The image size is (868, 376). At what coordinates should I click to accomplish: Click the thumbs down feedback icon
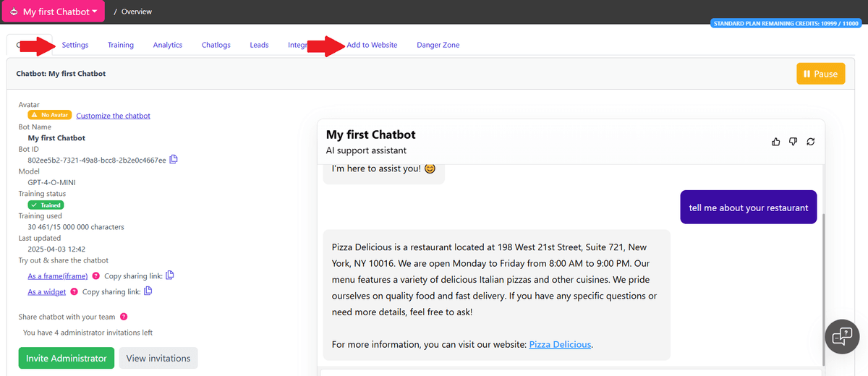pos(793,141)
